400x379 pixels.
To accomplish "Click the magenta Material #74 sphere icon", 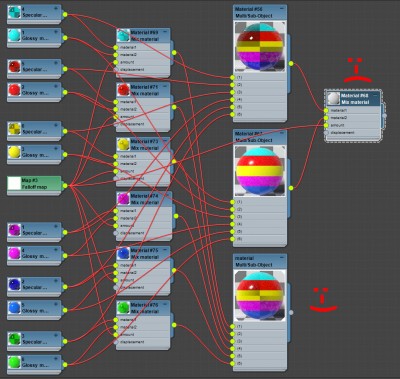I will pos(123,199).
